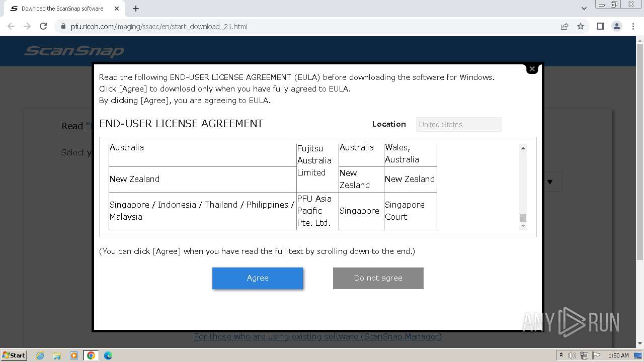Viewport: 644px width, 362px height.
Task: Share this page using the share icon
Action: [x=565, y=27]
